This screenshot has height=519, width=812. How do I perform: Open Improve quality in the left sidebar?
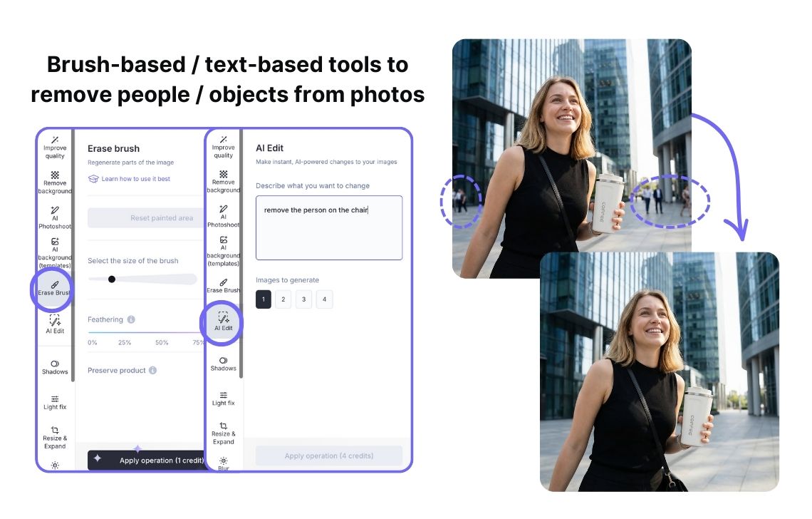[55, 147]
